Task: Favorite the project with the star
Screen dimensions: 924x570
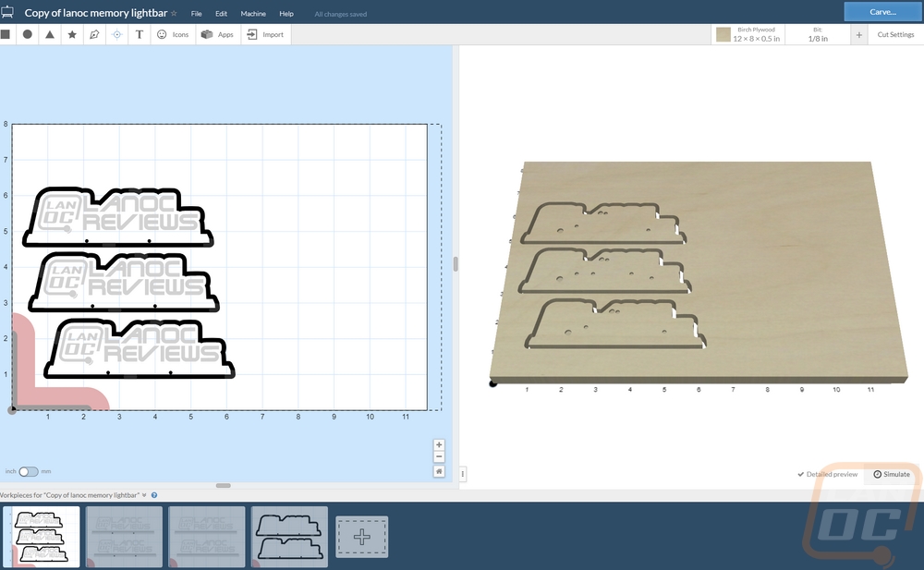Action: click(x=174, y=13)
